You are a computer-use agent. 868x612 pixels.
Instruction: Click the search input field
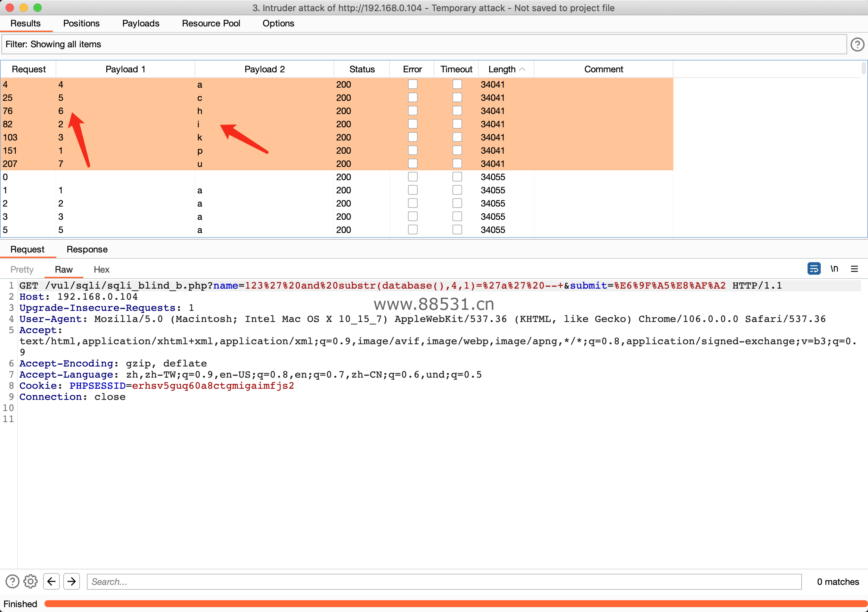tap(444, 581)
